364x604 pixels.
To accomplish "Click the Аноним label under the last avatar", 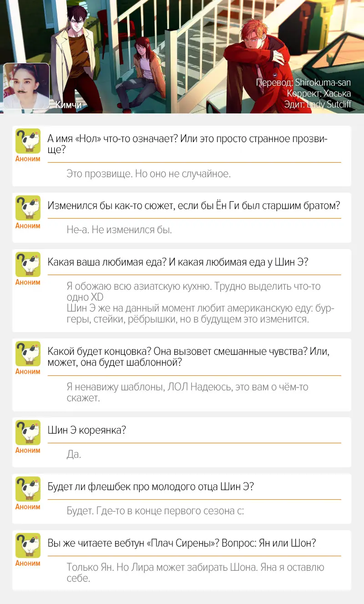I will coord(28,563).
